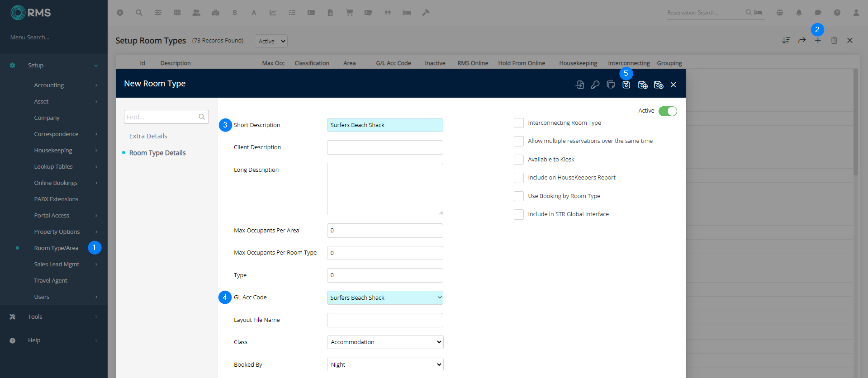This screenshot has width=868, height=378.
Task: Open the dollar-with-pencil edit icon
Action: tap(369, 13)
